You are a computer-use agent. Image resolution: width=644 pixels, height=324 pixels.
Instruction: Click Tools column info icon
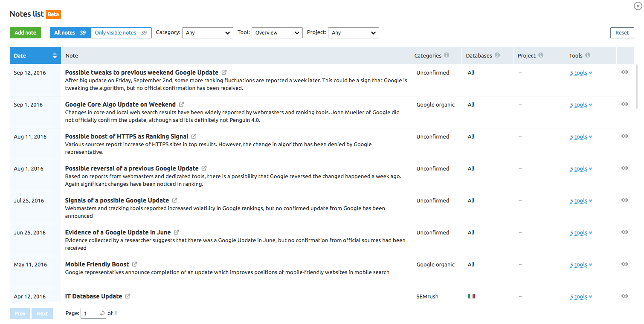click(x=588, y=55)
